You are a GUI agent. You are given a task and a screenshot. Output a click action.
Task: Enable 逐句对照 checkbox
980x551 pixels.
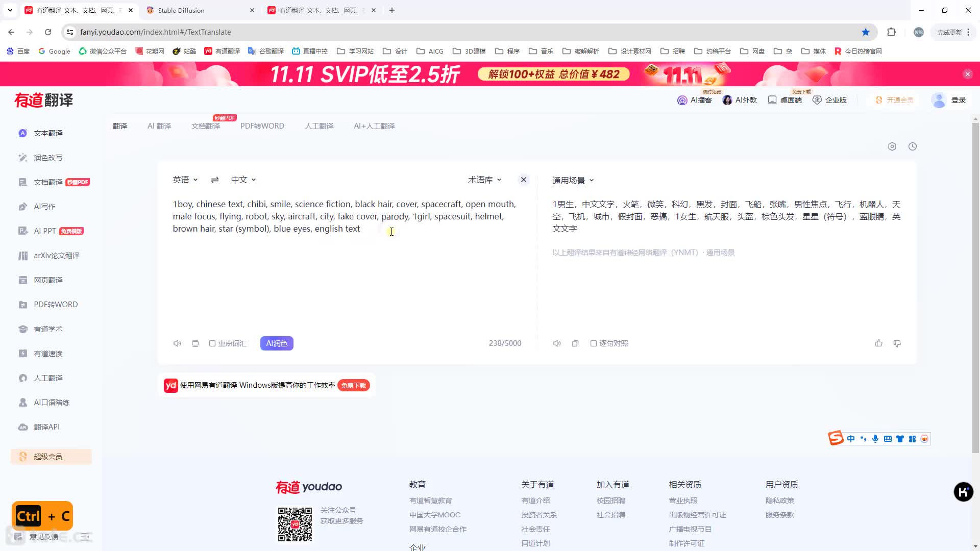[594, 343]
